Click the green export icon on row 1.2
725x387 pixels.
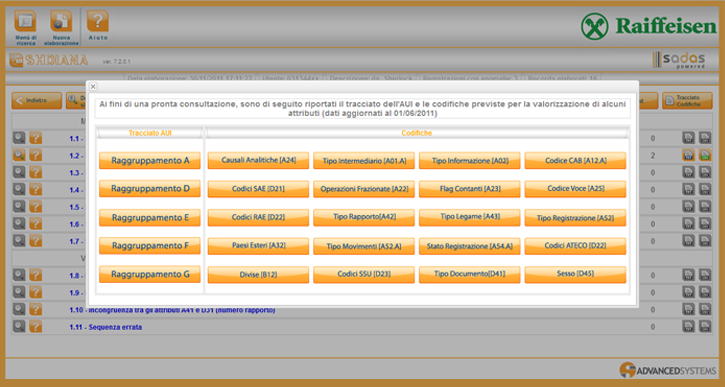[x=705, y=155]
